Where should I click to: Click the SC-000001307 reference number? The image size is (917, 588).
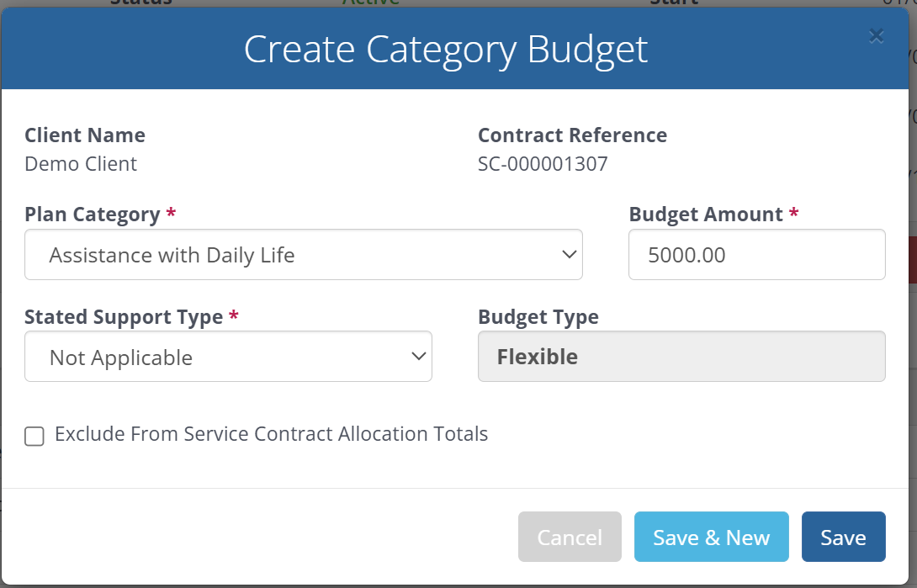543,163
